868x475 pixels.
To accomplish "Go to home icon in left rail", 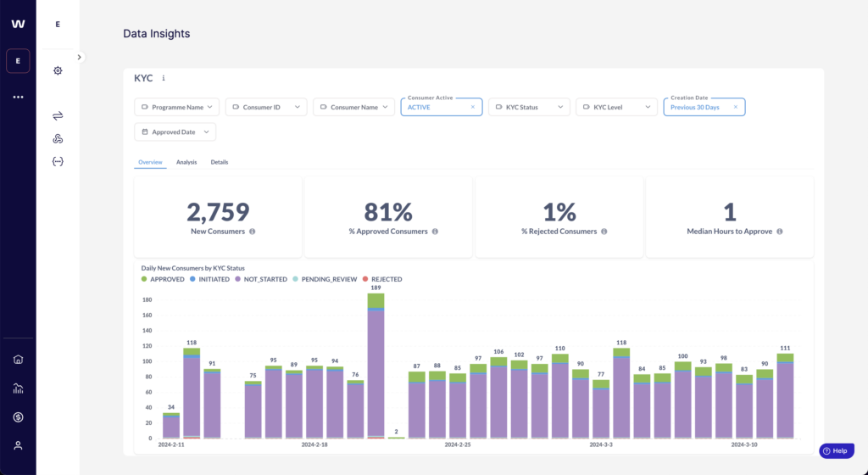I will click(18, 359).
